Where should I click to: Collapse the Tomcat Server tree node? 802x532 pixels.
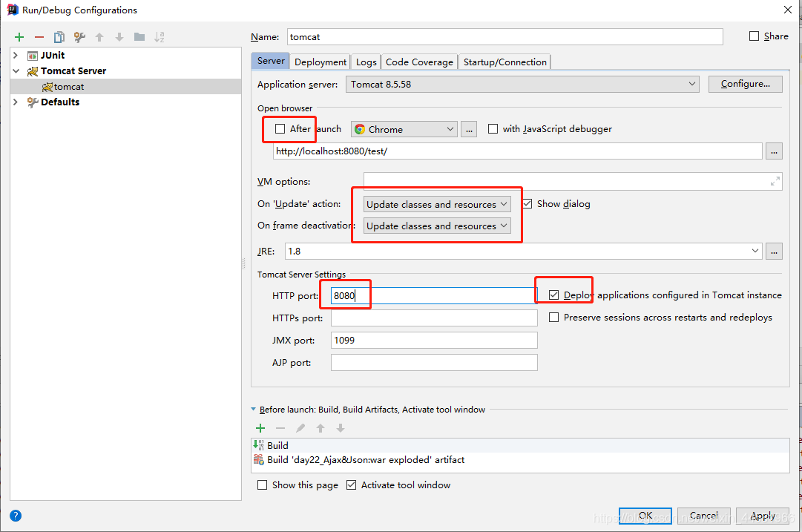(16, 71)
